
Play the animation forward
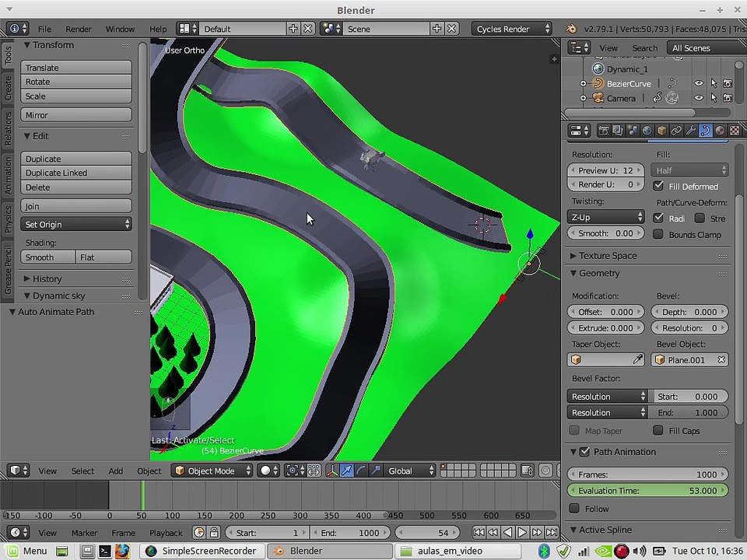point(522,532)
